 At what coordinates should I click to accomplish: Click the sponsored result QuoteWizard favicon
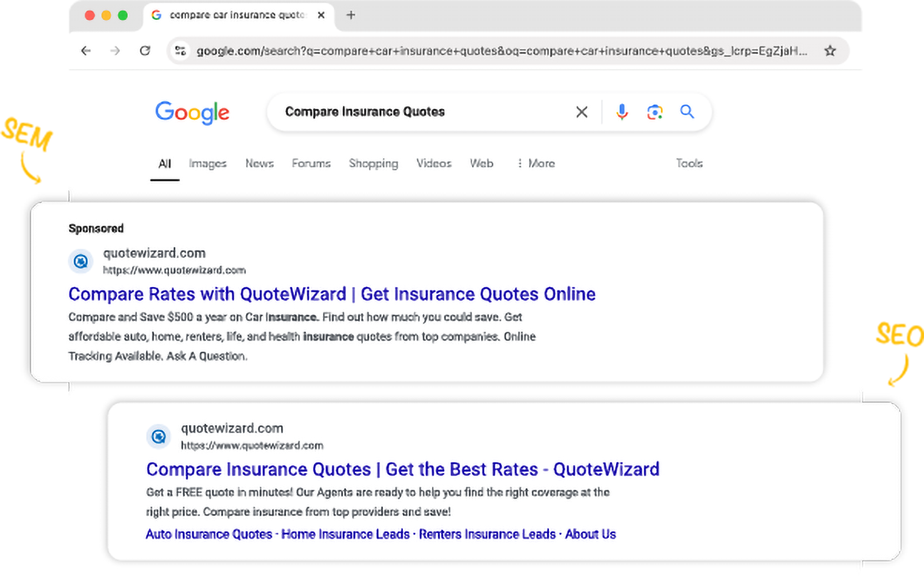click(81, 261)
